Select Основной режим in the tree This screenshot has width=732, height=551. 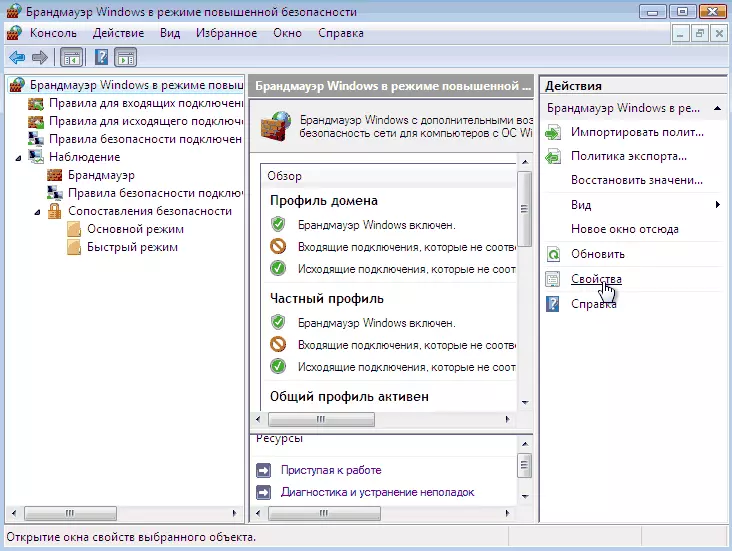click(135, 229)
